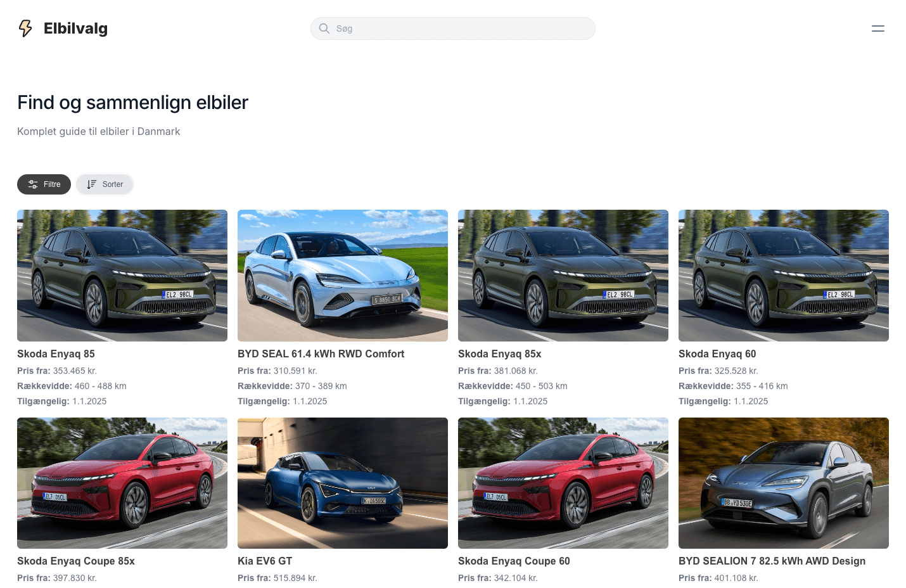Image resolution: width=906 pixels, height=588 pixels.
Task: Click the Skoda Enyaq Coupe 60 title
Action: pos(514,561)
